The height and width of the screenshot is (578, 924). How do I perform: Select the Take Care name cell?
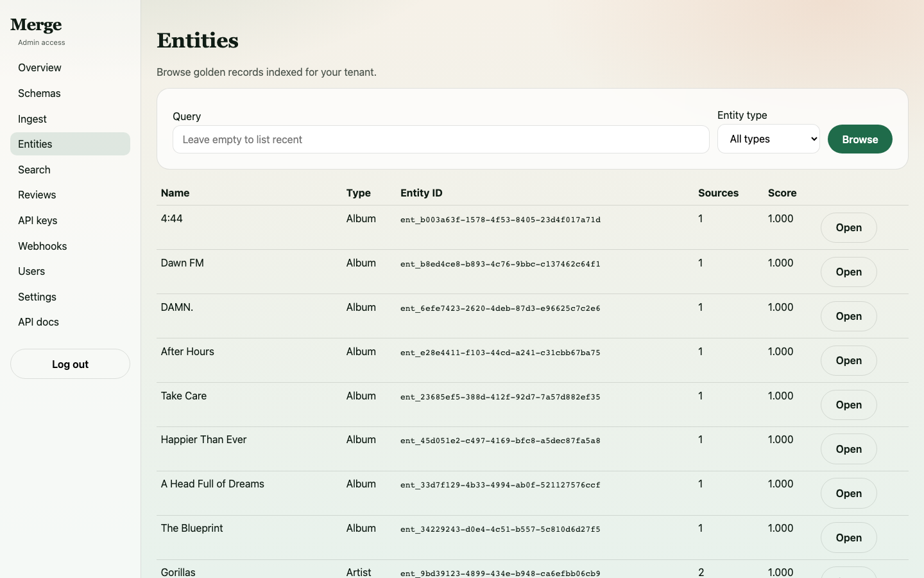point(184,396)
